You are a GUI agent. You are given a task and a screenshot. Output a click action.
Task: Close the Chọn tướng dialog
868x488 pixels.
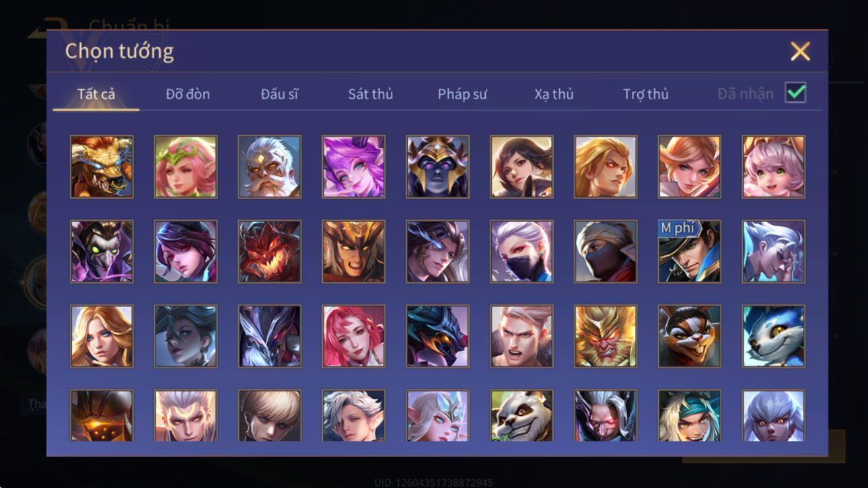800,51
